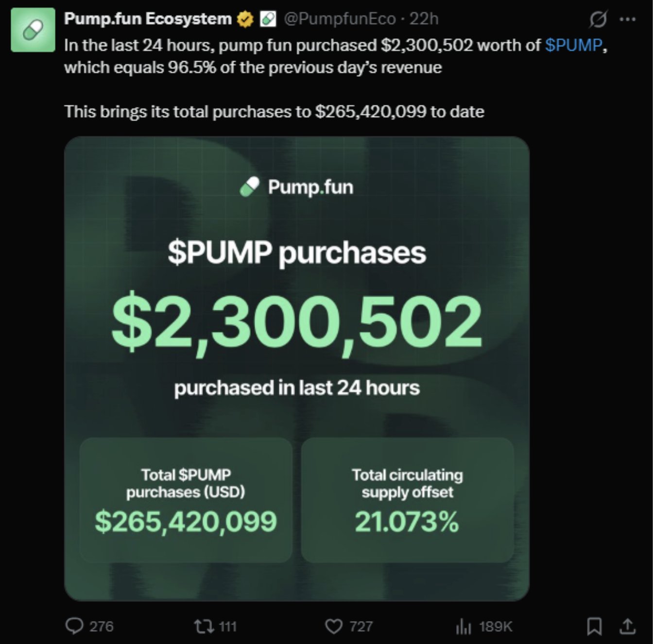
Task: Follow the $PUMP cashtag link
Action: click(x=573, y=45)
